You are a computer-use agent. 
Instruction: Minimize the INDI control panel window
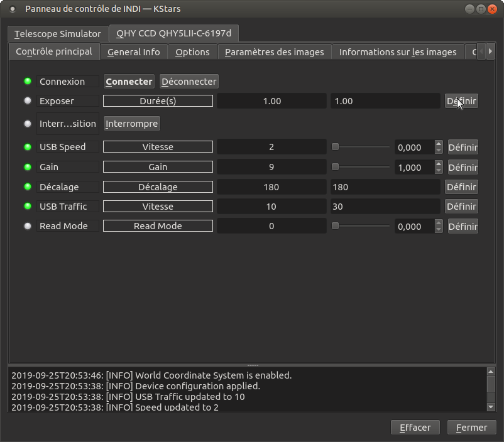click(x=469, y=9)
